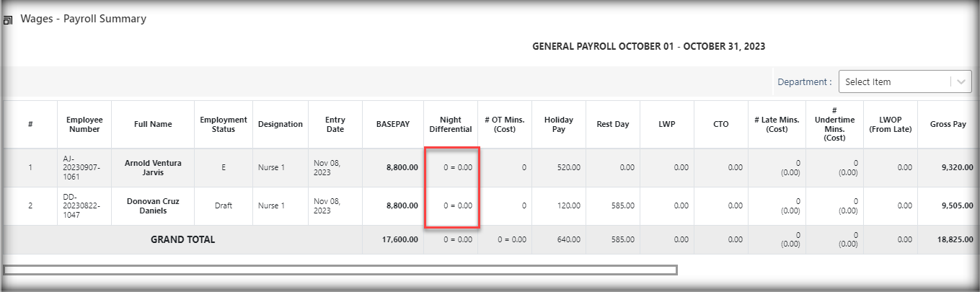Select the GRAND TOTAL row label
The width and height of the screenshot is (980, 292).
182,239
